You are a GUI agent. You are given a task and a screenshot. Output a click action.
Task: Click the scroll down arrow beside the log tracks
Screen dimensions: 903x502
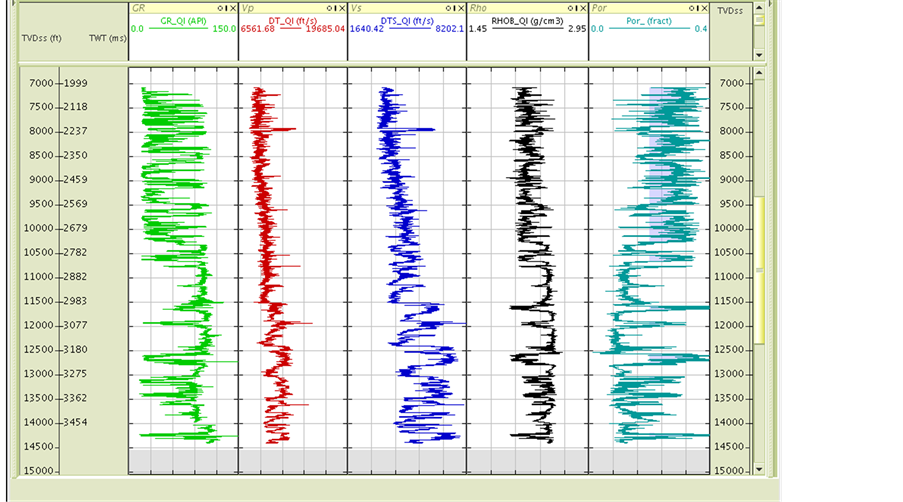coord(758,468)
